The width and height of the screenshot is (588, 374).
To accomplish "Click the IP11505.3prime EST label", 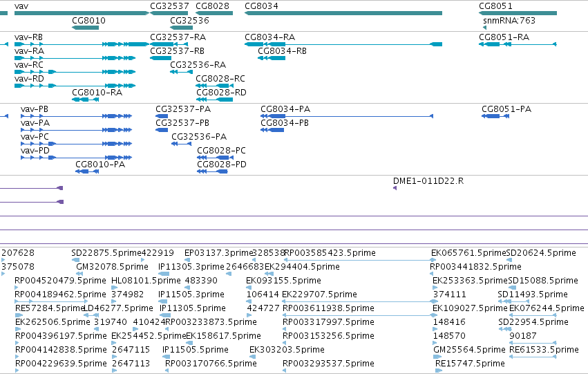I will pos(191,295).
